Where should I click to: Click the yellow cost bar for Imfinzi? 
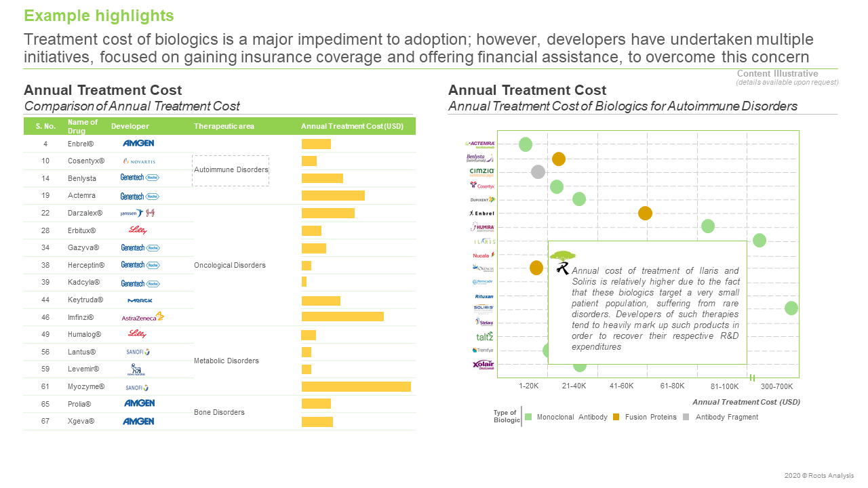[x=342, y=317]
